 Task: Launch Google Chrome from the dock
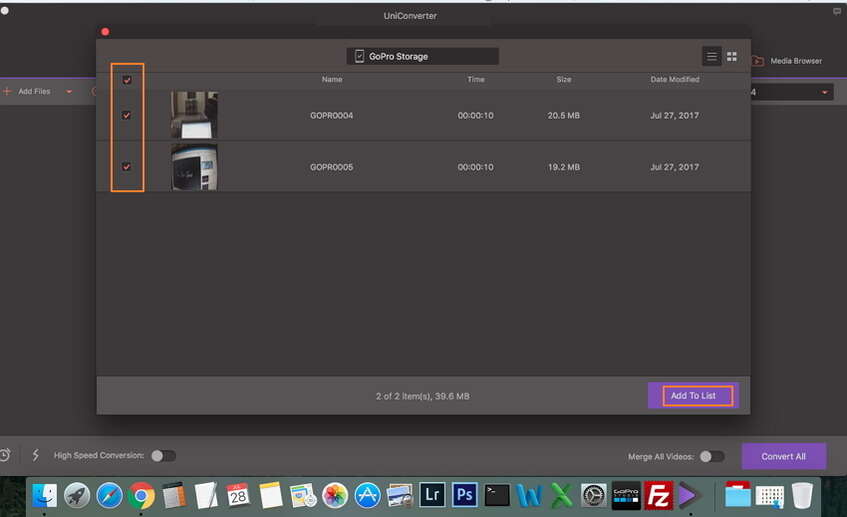coord(142,495)
